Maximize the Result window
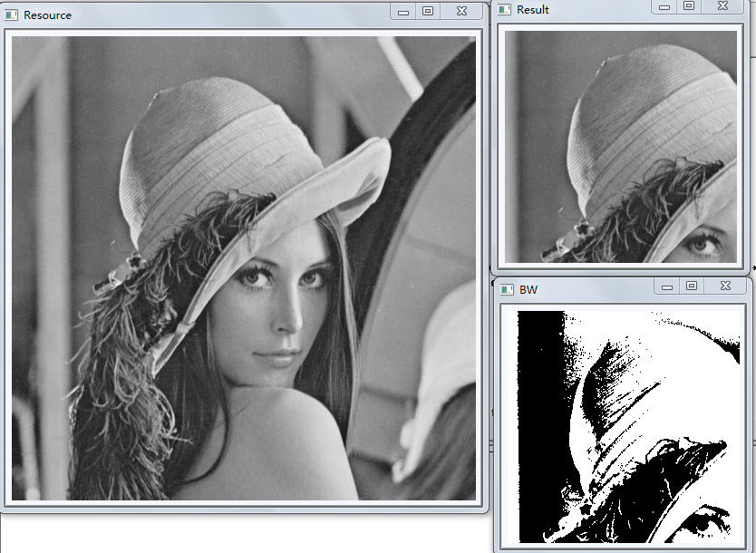 tap(689, 6)
